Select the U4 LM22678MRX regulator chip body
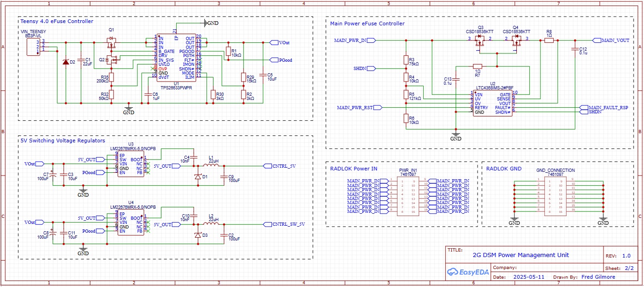644x287 pixels. (130, 223)
